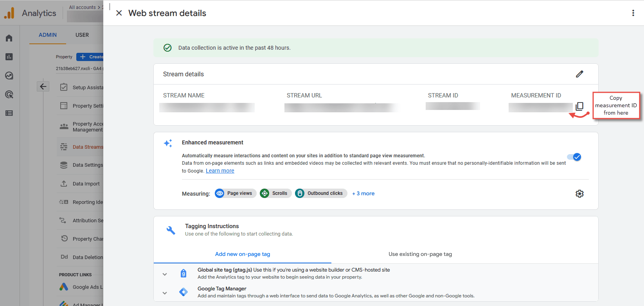Copy the measurement ID with copy icon
Screen dimensions: 644x306
coord(579,106)
